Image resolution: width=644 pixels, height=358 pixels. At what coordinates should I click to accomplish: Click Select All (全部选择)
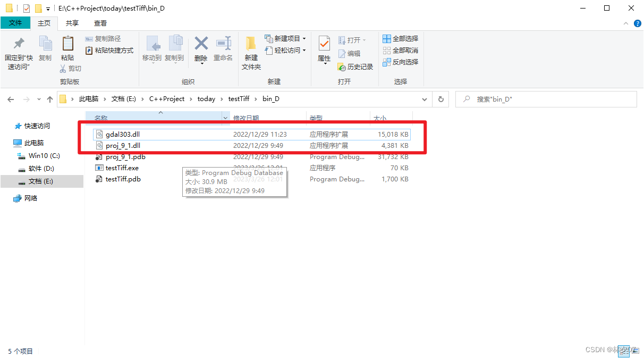click(401, 39)
